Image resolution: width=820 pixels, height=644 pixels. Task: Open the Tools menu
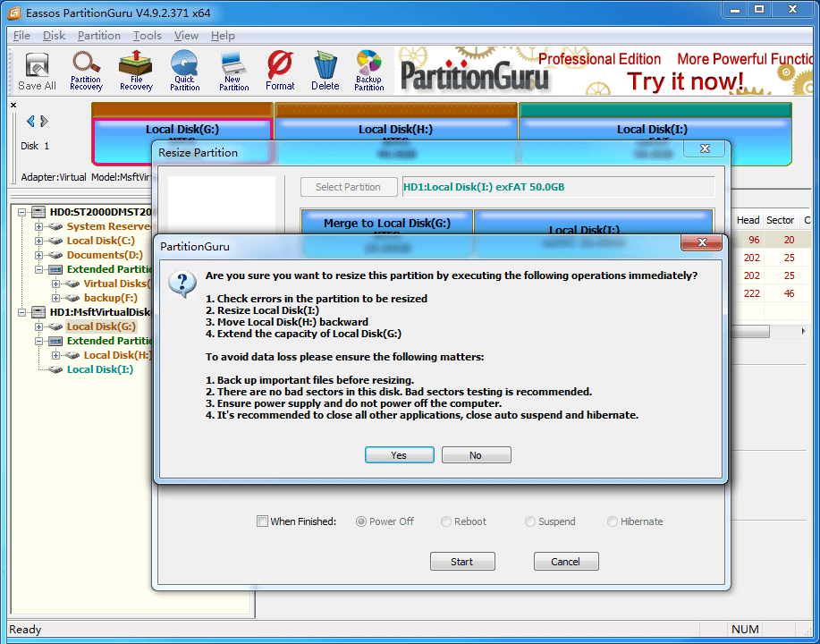pos(147,36)
